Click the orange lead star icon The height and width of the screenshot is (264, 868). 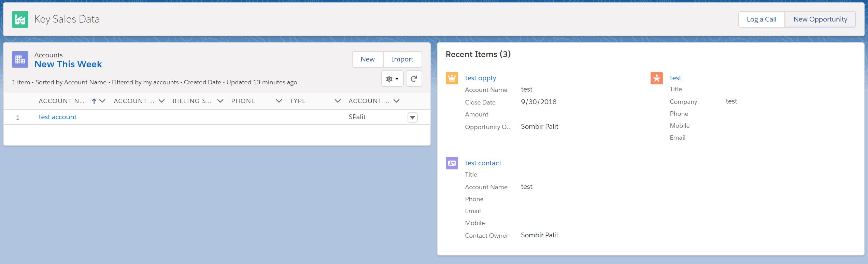coord(656,78)
